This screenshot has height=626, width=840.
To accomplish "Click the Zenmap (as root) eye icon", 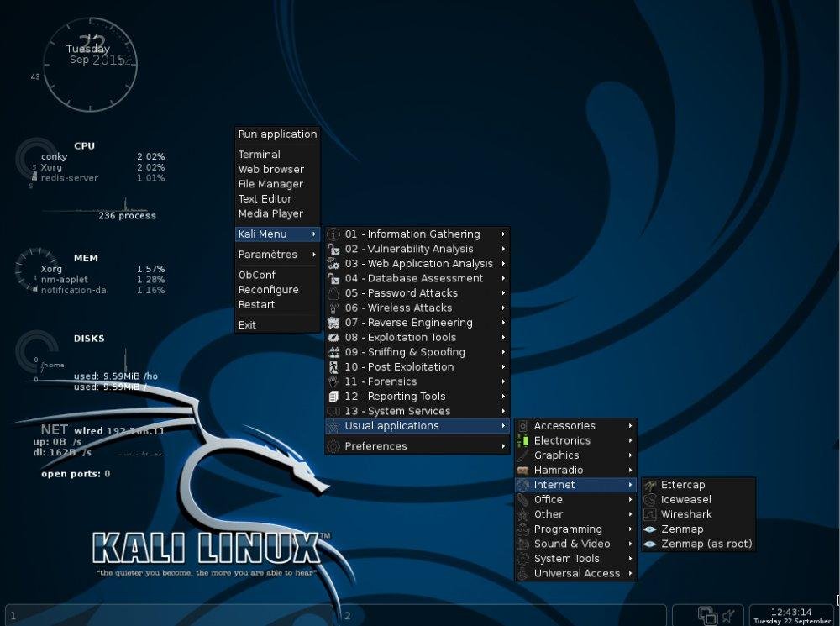I will [x=650, y=544].
